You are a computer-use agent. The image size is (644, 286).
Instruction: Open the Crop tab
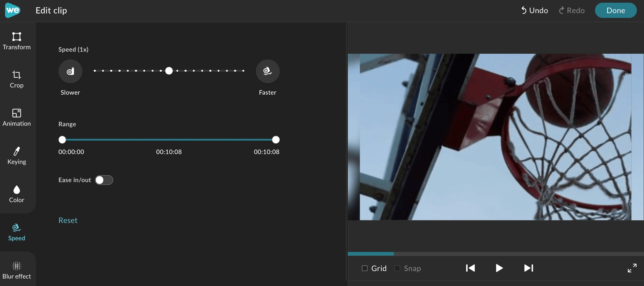point(17,79)
